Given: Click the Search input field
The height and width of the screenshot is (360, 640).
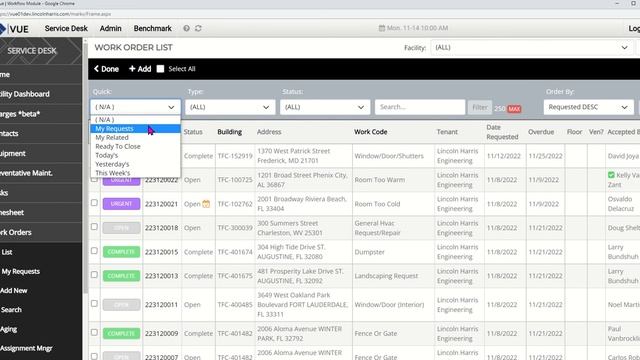Looking at the screenshot, I should 420,107.
